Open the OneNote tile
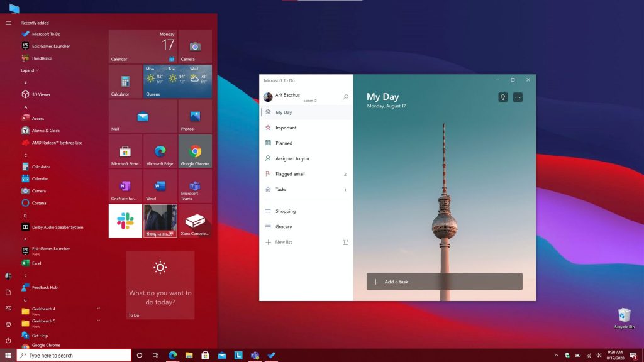Image resolution: width=644 pixels, height=362 pixels. pos(125,186)
